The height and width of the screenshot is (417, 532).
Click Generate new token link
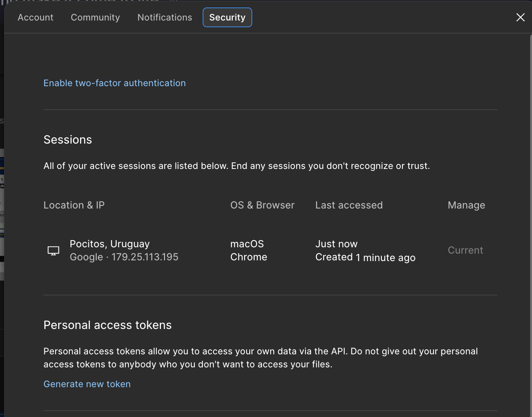tap(87, 384)
